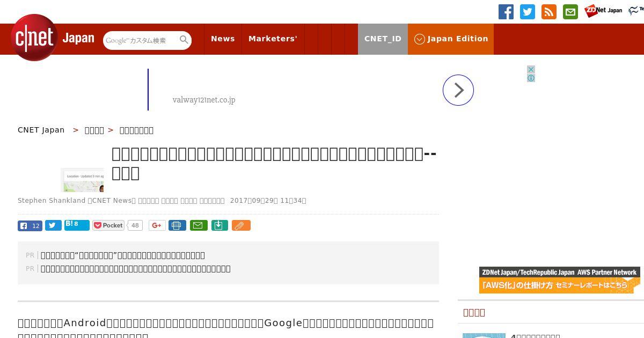Screen dimensions: 644x338
Task: Open the second PR link
Action: [136, 269]
